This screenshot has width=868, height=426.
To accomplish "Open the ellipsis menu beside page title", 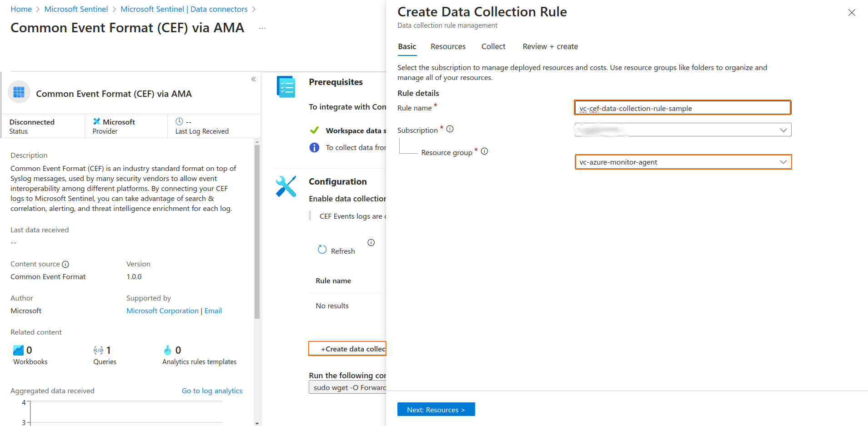I will click(x=262, y=28).
